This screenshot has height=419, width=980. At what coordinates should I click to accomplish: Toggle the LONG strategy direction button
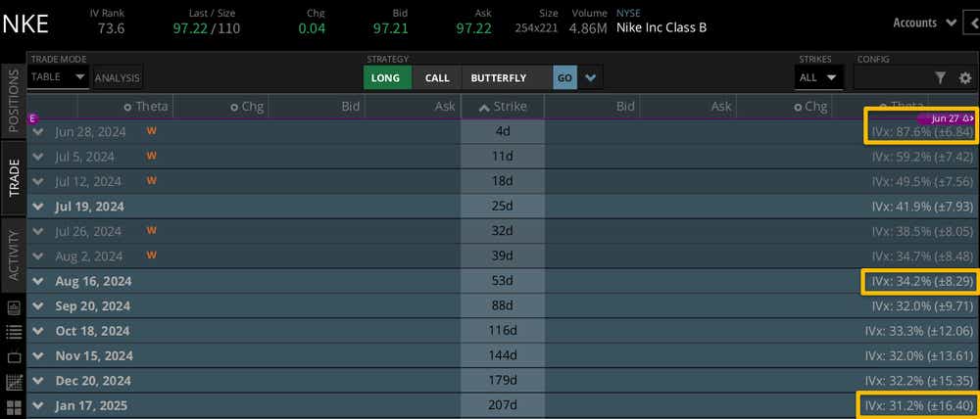click(x=385, y=78)
